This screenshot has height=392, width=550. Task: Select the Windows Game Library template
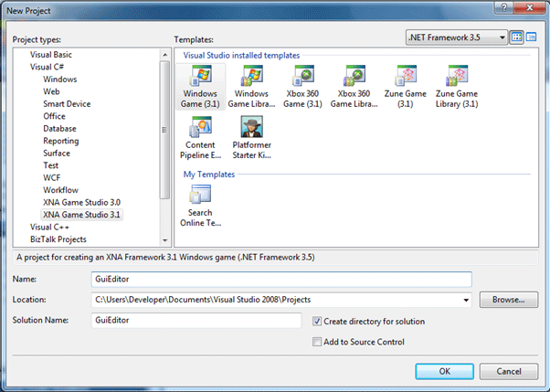[251, 87]
